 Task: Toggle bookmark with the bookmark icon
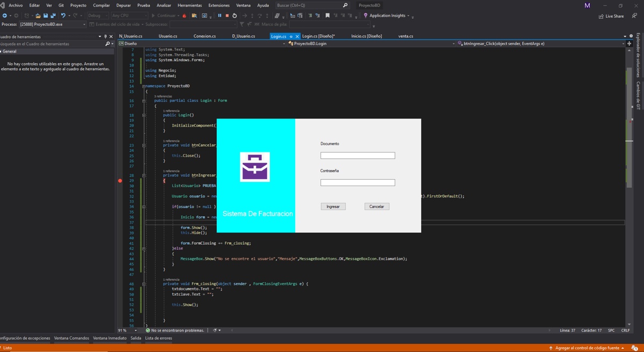coord(327,16)
